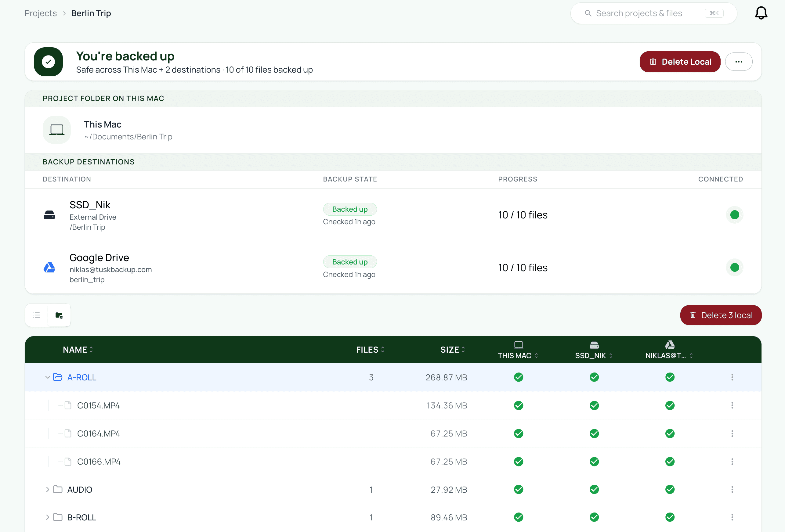Click A-ROLL This Mac status check
Viewport: 785px width, 532px height.
[519, 377]
